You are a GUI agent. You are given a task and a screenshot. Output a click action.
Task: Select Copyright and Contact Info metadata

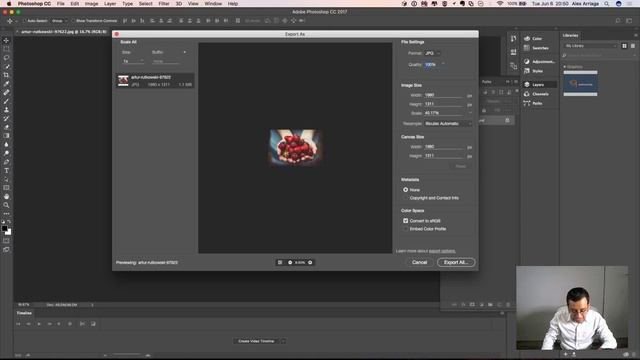(406, 198)
